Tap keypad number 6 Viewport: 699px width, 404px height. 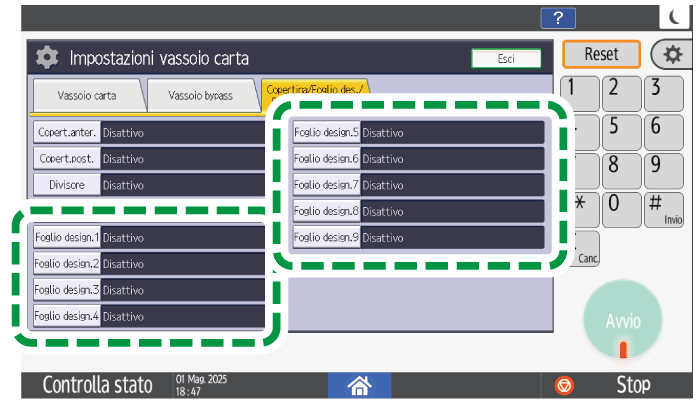[664, 132]
